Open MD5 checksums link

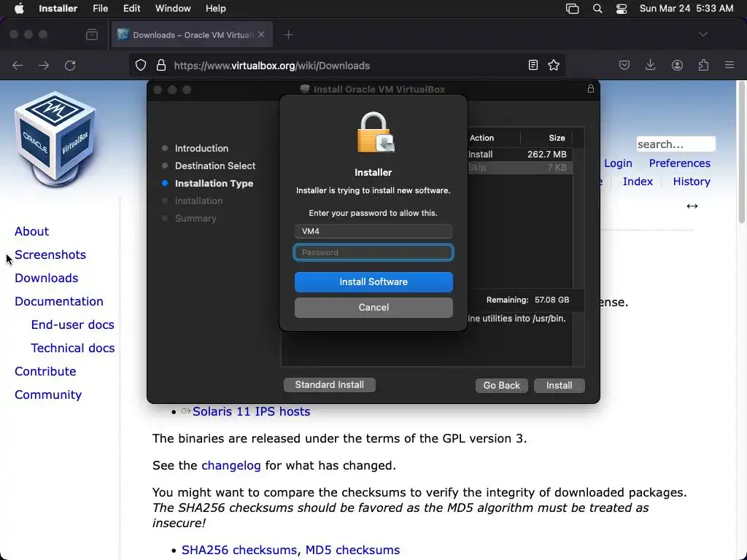coord(352,550)
